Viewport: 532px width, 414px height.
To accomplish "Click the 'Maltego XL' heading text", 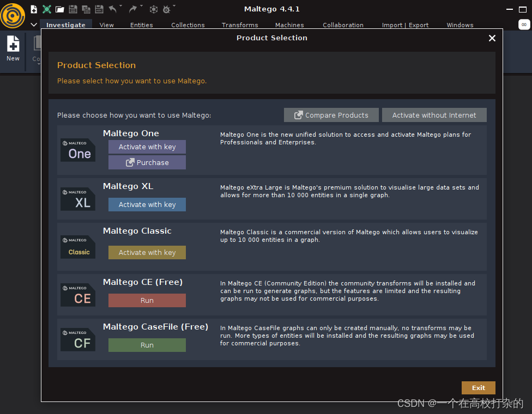I will (x=128, y=186).
